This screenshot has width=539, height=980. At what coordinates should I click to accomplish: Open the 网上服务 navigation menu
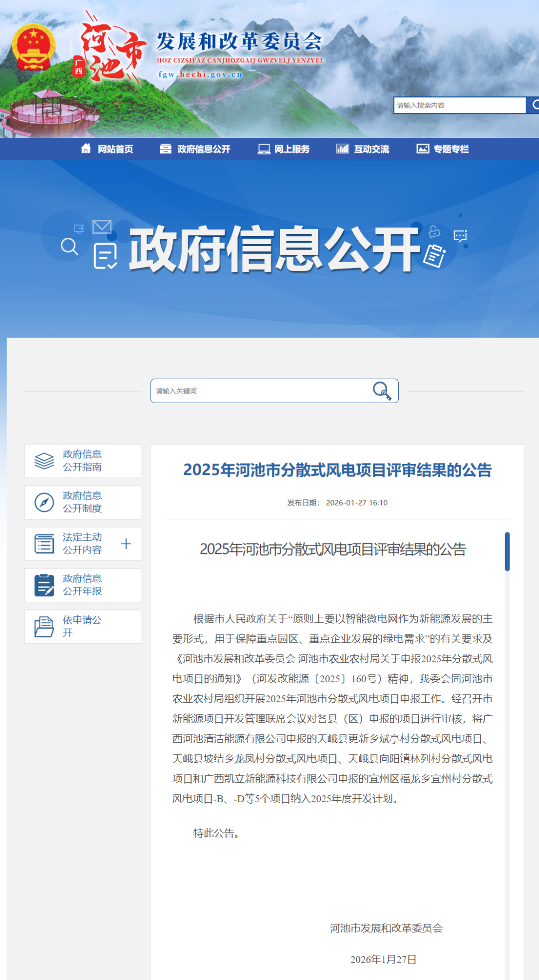(283, 149)
